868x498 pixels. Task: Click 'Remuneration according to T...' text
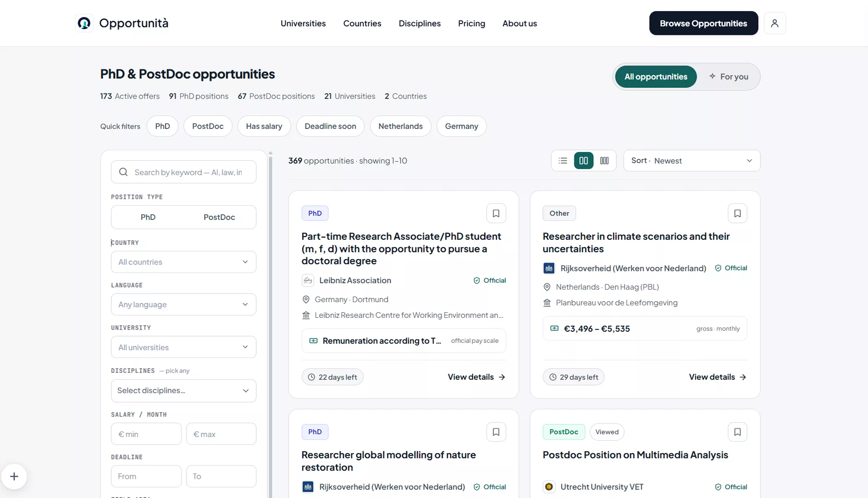pyautogui.click(x=381, y=341)
